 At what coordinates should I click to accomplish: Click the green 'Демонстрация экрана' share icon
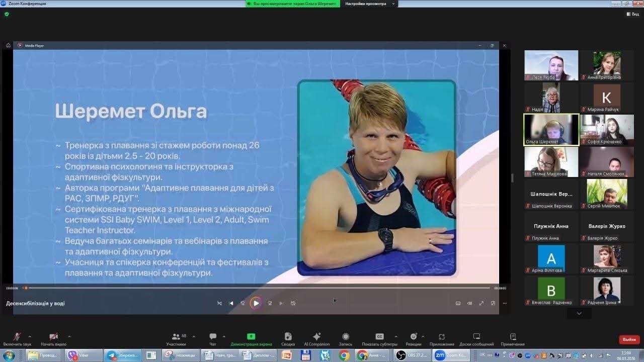251,337
